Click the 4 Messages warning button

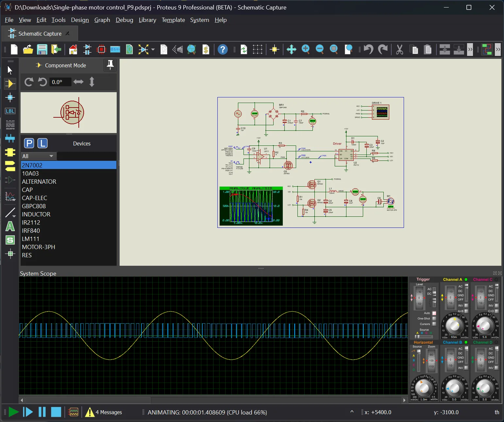[104, 412]
